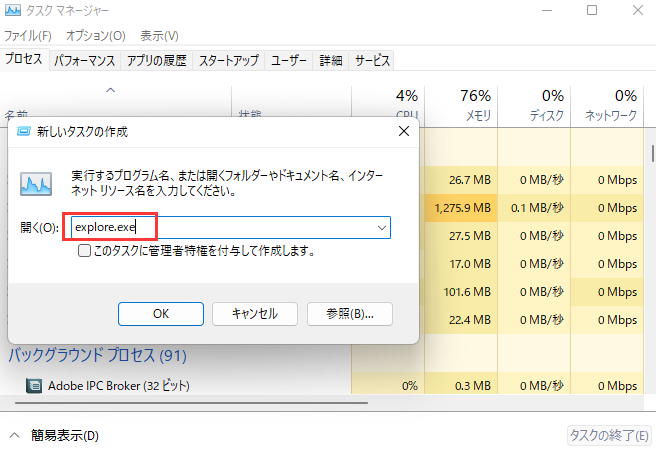
Task: Open the ユーザー tab
Action: click(289, 60)
